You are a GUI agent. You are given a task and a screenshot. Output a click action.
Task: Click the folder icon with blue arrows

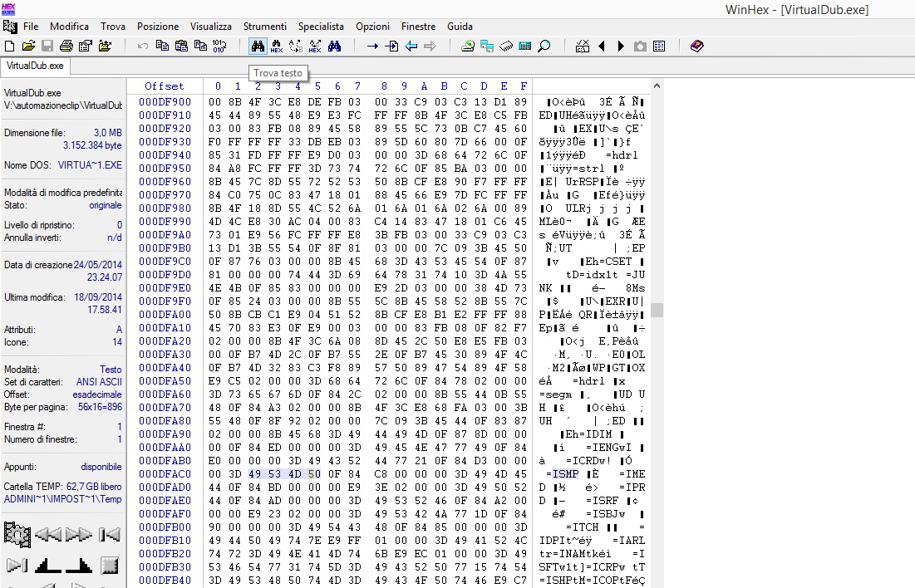pos(105,46)
